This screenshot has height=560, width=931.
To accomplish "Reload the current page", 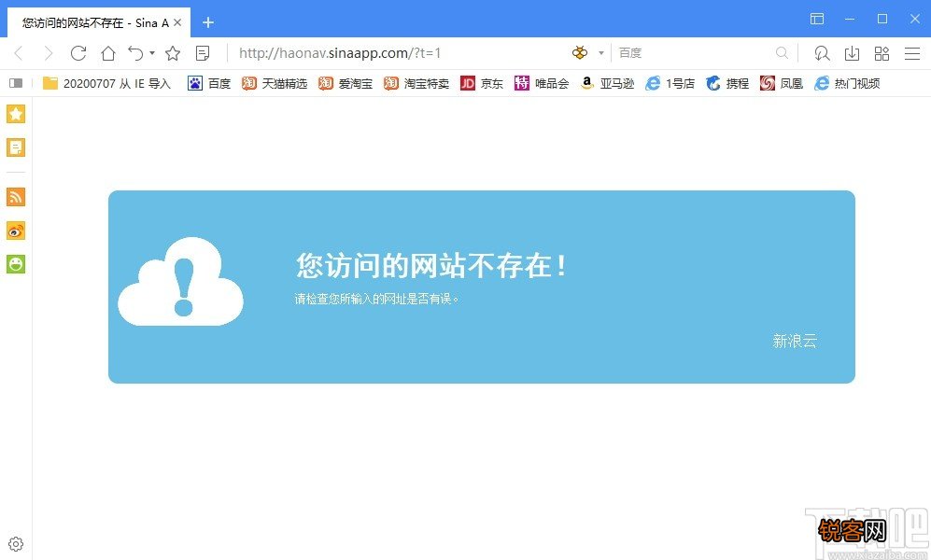I will point(78,53).
